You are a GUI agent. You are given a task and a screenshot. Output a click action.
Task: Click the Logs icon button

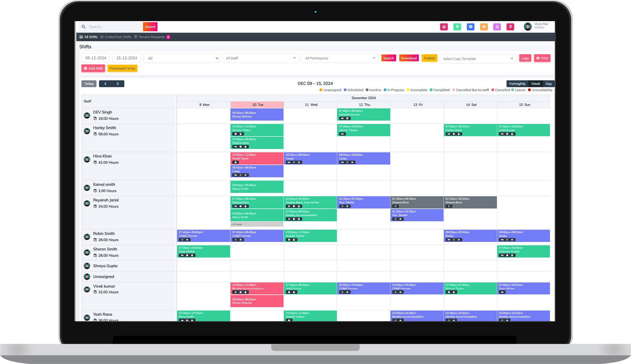[525, 58]
